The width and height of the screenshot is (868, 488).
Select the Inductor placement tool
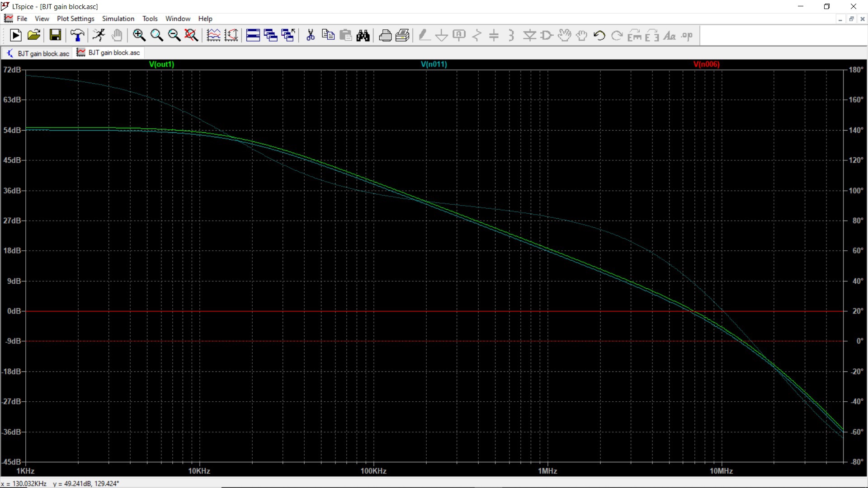coord(512,35)
